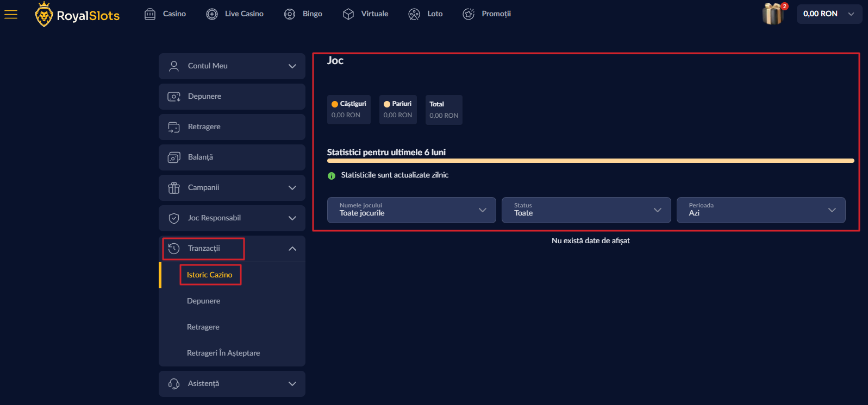Open the Perioada dropdown set to Azi
868x405 pixels.
[760, 210]
